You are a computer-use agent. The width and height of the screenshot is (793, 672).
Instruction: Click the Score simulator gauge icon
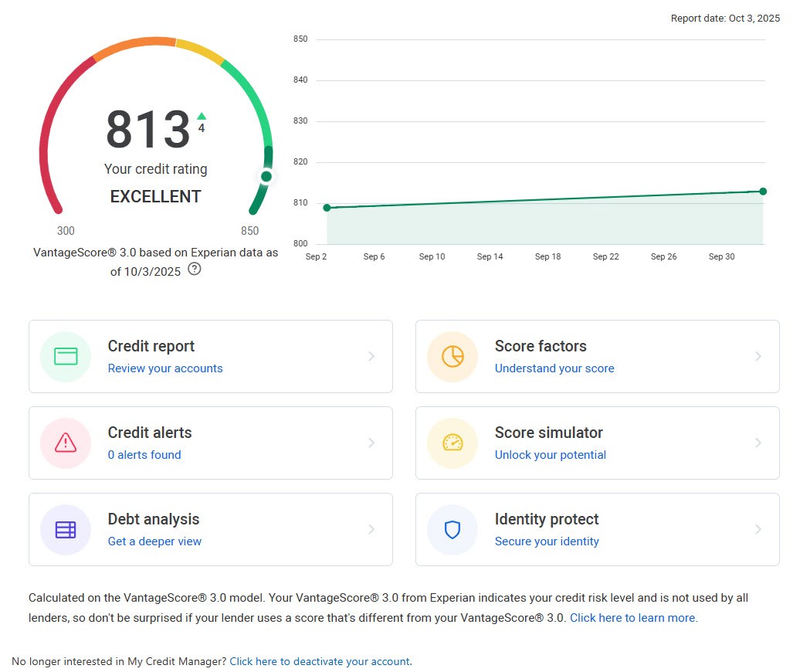(452, 443)
